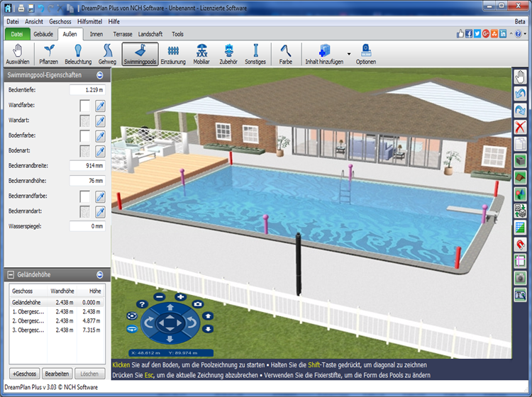Zoom out with minus navigation button
The width and height of the screenshot is (532, 397).
point(159,297)
